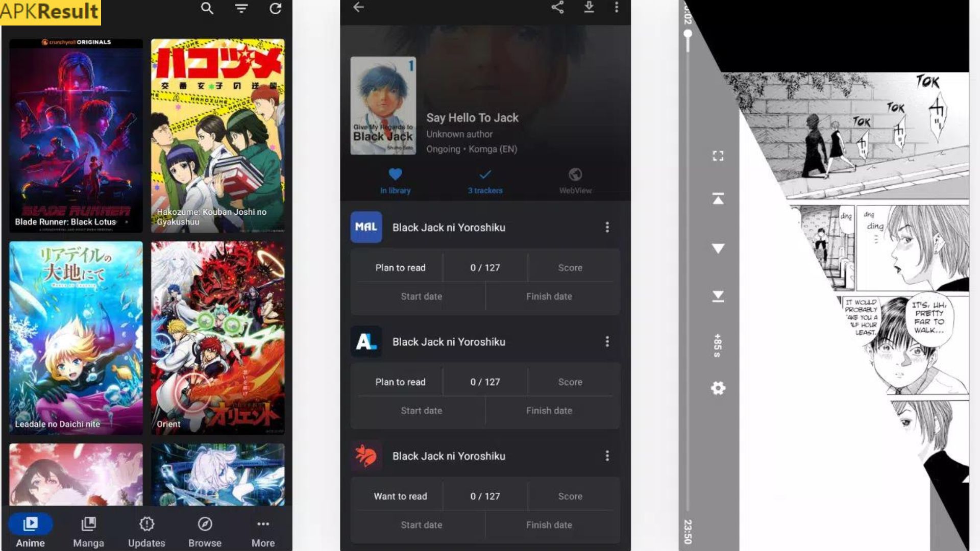Select the Updates tab in bottom navigation
Screen dimensions: 980x551
point(146,531)
